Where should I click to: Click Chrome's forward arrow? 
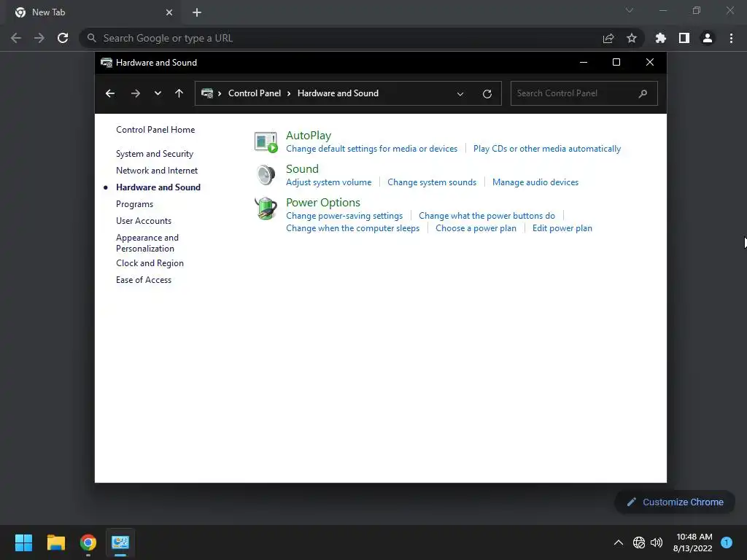(x=39, y=38)
